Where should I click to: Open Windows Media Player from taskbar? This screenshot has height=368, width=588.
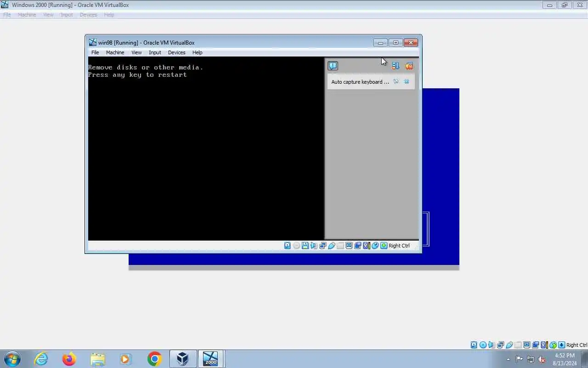(x=126, y=359)
